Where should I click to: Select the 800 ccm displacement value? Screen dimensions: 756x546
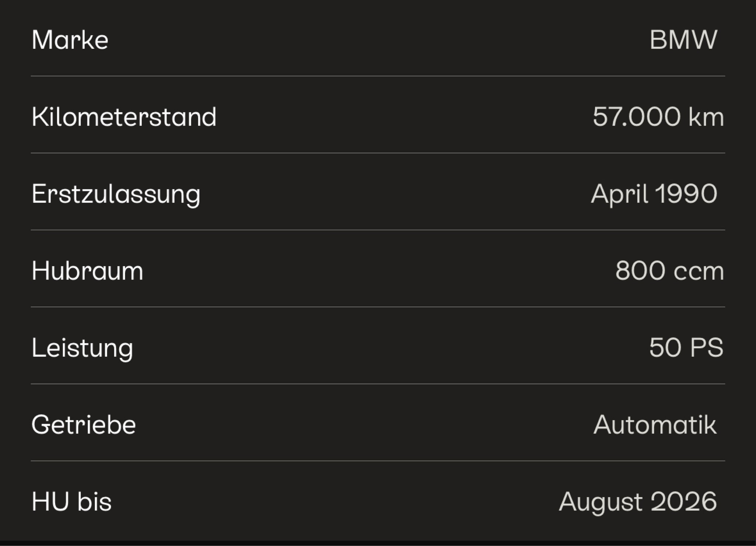(669, 271)
